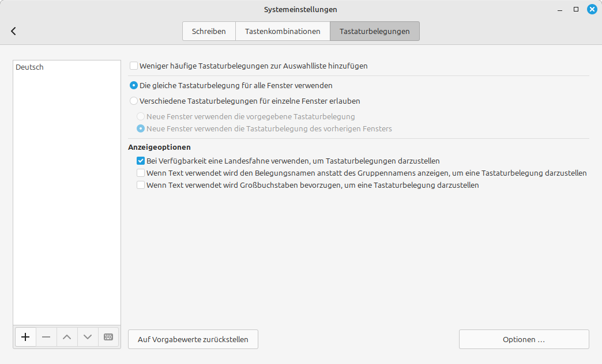Move layout up with up arrow icon
The height and width of the screenshot is (364, 602).
[67, 338]
